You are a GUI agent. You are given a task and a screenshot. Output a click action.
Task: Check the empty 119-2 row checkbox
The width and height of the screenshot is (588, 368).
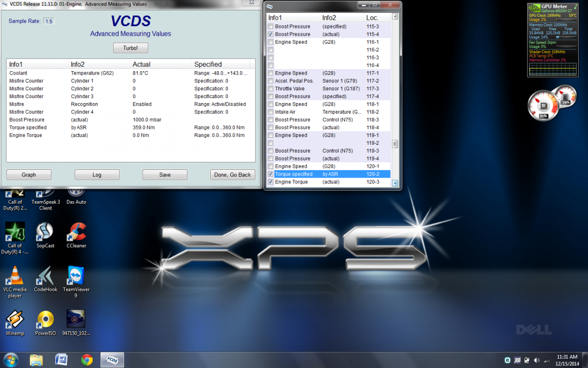(270, 143)
